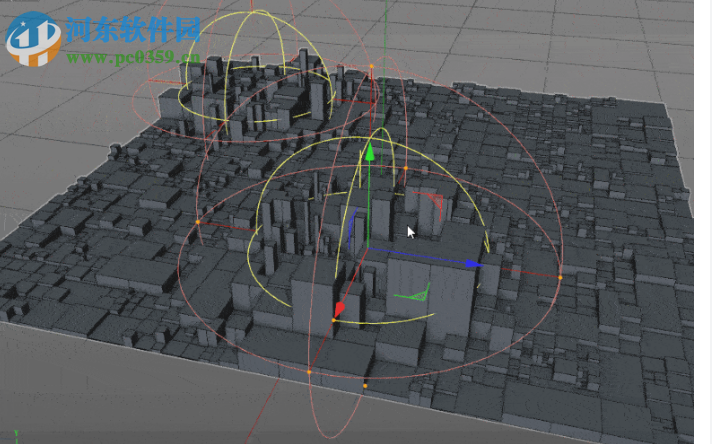Click the orange handle at the large sphere's far right edge
The image size is (712, 444).
tap(560, 277)
